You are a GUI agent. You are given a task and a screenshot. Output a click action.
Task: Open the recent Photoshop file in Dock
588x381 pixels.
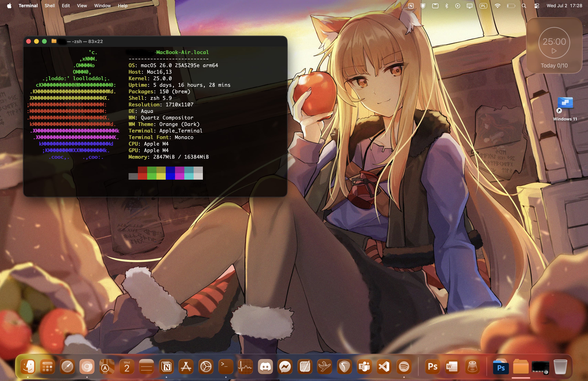pos(501,367)
